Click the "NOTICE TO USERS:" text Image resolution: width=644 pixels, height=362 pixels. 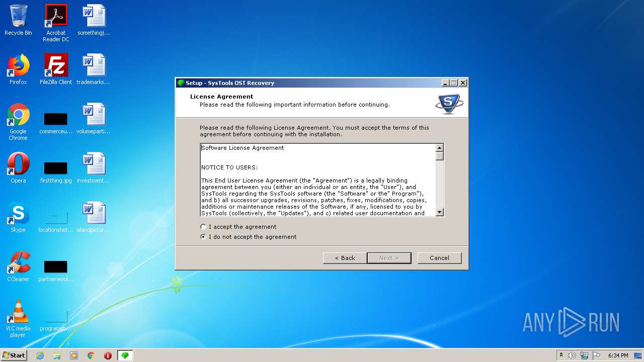229,167
